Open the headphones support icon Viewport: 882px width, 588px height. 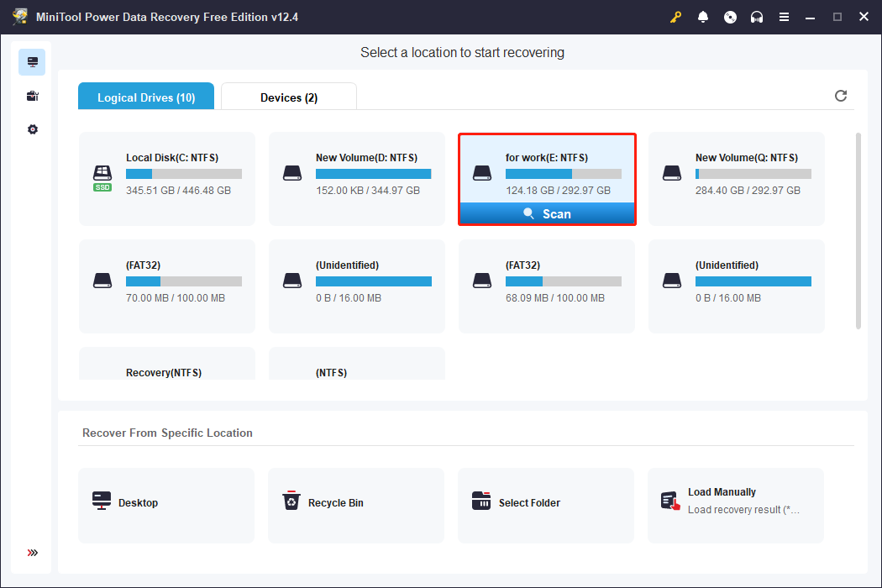tap(757, 17)
